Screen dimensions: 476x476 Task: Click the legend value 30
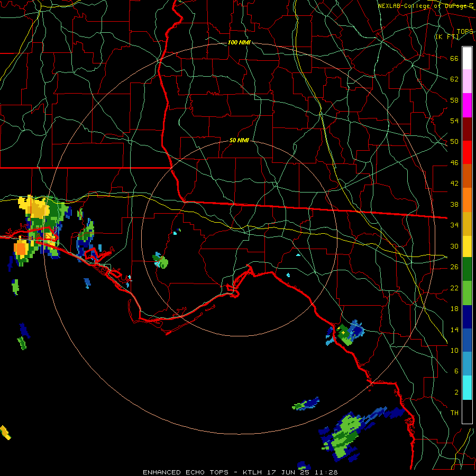454,246
